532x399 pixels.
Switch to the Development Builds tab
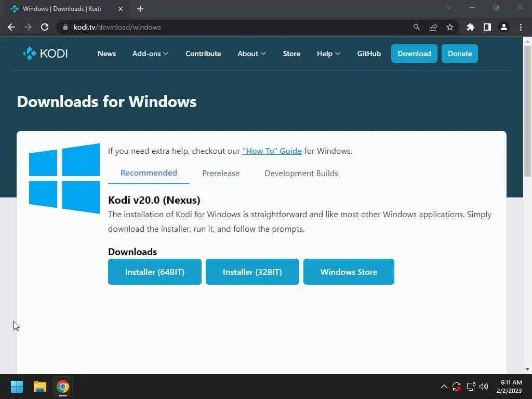(x=301, y=174)
